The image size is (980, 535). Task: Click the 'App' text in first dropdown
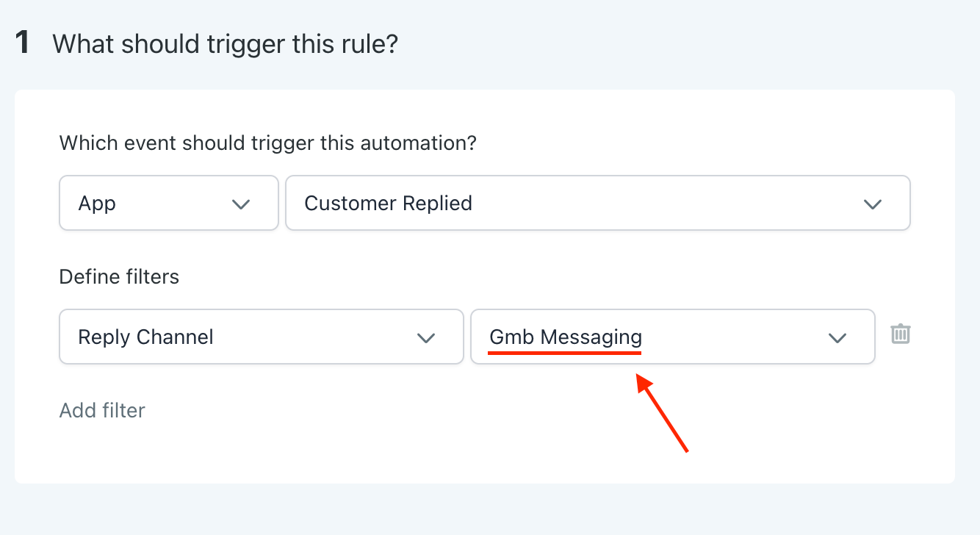(97, 204)
